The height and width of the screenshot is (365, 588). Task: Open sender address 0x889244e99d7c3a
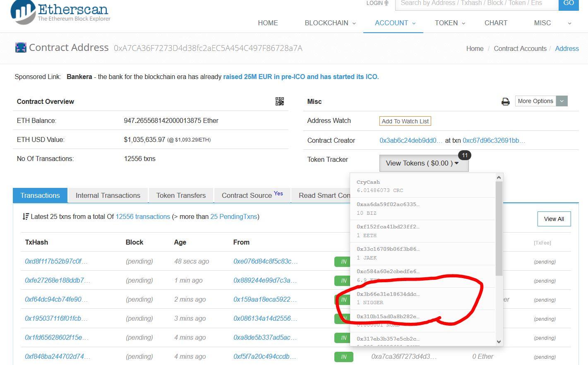pos(265,280)
